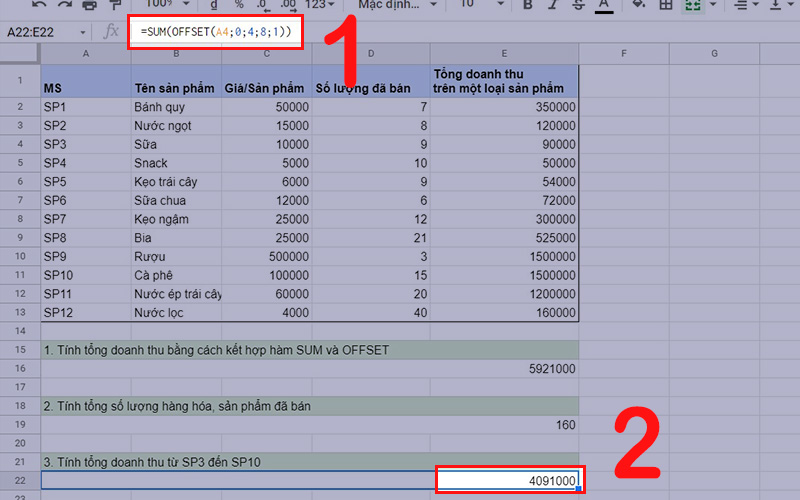This screenshot has width=800, height=500.
Task: Click the Bánh quy cell
Action: tap(176, 107)
